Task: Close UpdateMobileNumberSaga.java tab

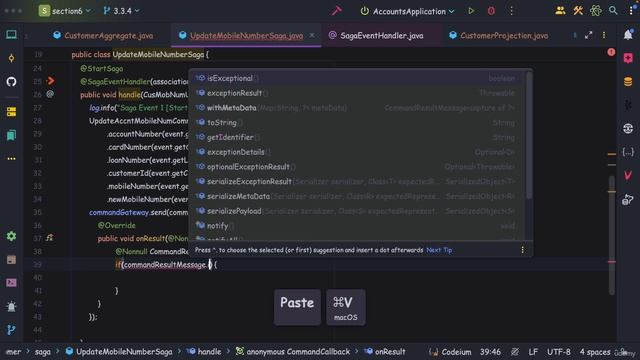Action: [x=312, y=35]
